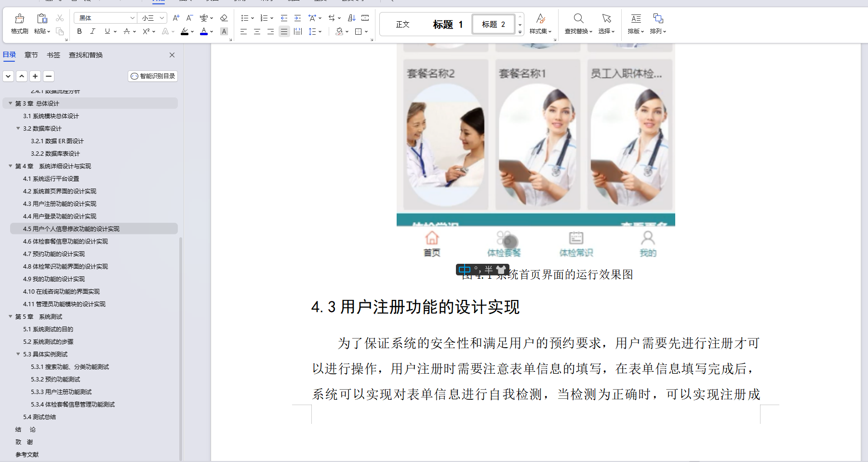Click the font color swatch
Viewport: 868px width, 462px height.
203,31
